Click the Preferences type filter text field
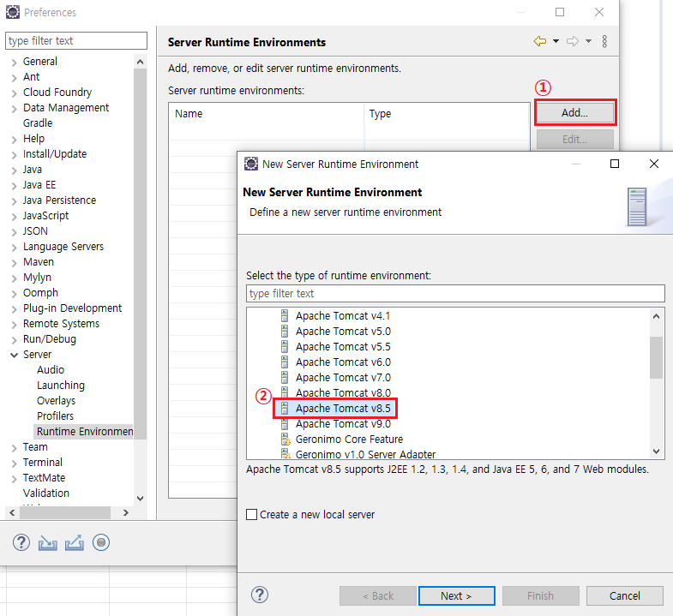The height and width of the screenshot is (616, 673). pos(76,41)
